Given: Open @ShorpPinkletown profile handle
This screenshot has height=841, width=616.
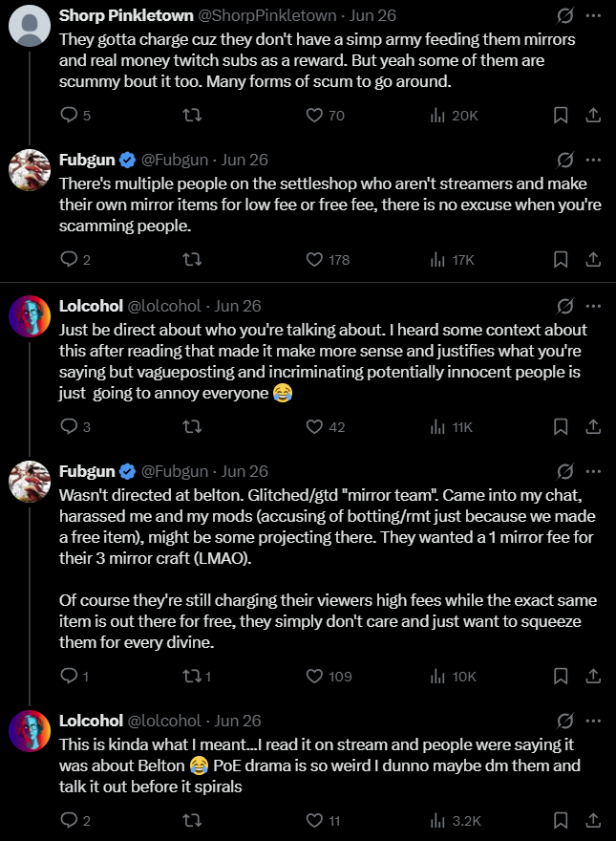Looking at the screenshot, I should (267, 15).
